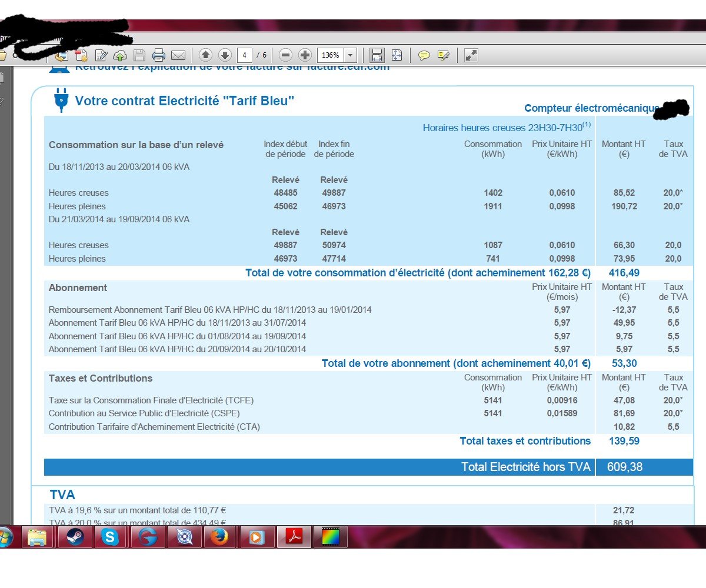Click amount 73,95
The width and height of the screenshot is (706, 588).
click(x=624, y=259)
